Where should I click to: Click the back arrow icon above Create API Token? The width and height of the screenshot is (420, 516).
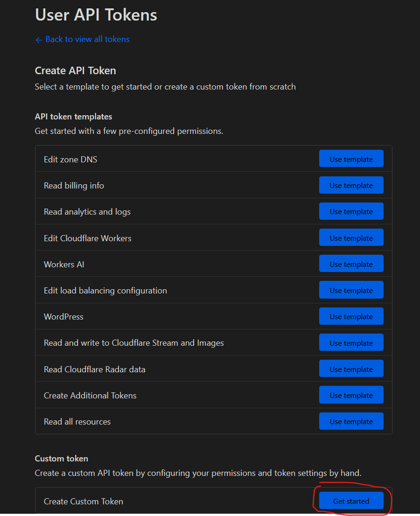(39, 39)
